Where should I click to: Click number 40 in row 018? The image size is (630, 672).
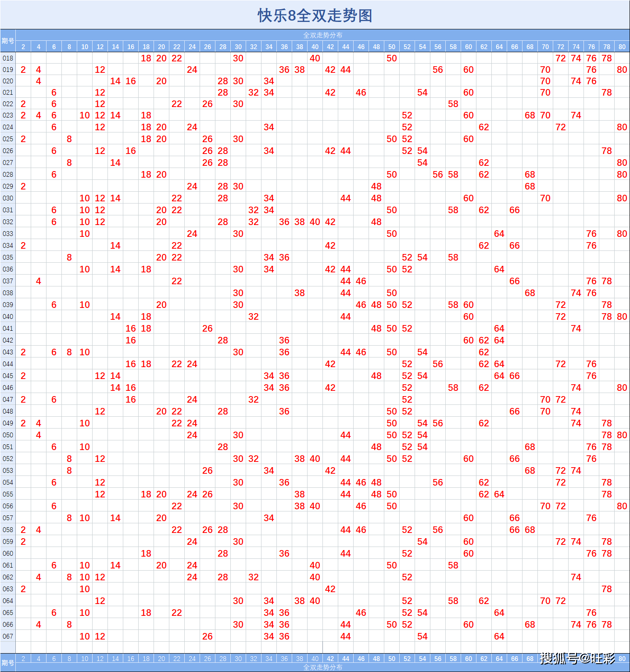pos(315,58)
